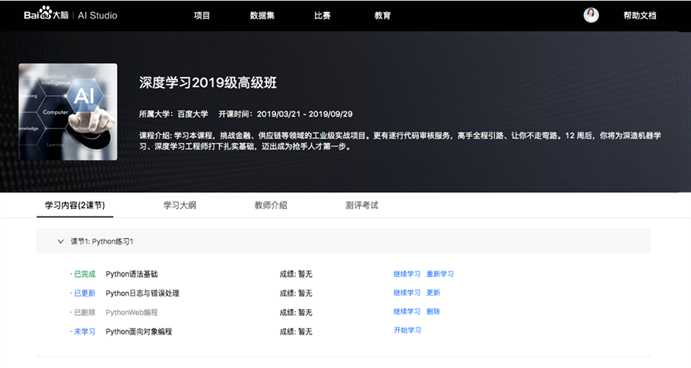Click 开始学习 for Python面向对象编程

click(x=407, y=330)
